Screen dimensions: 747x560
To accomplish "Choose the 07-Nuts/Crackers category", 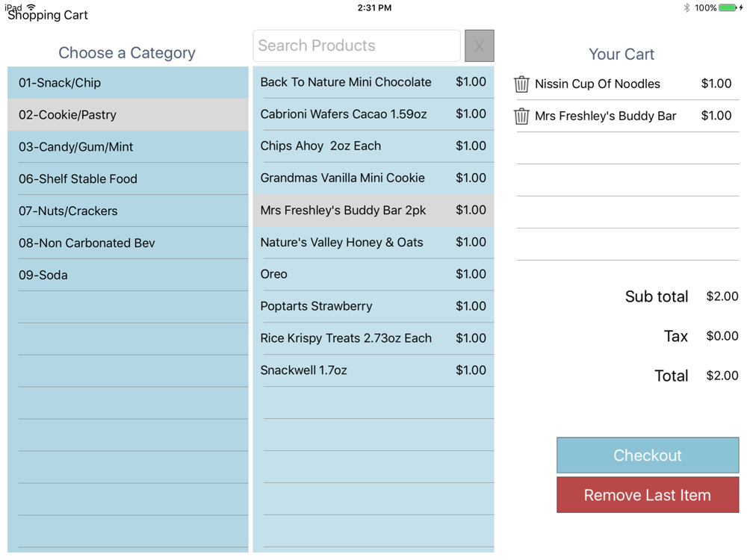I will click(128, 211).
